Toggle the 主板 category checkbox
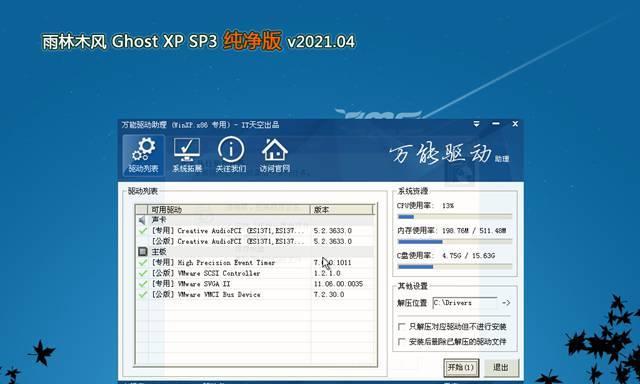The width and height of the screenshot is (640, 384). click(x=142, y=252)
